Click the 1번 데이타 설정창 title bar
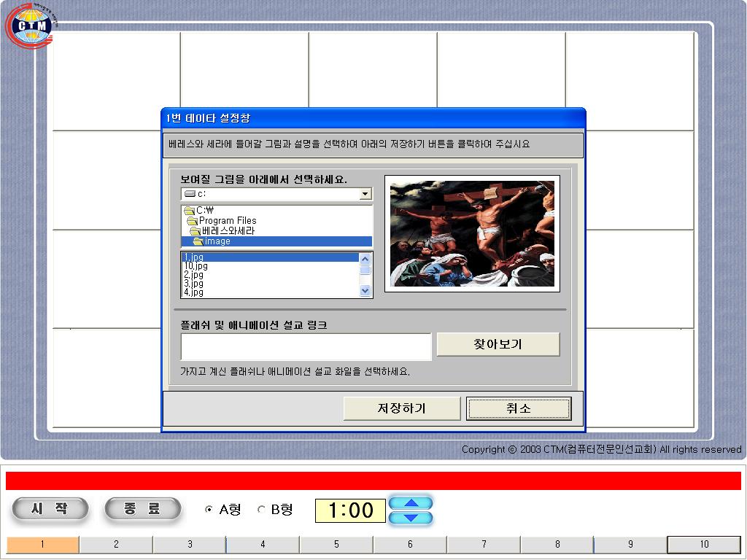The height and width of the screenshot is (560, 747). (x=373, y=118)
